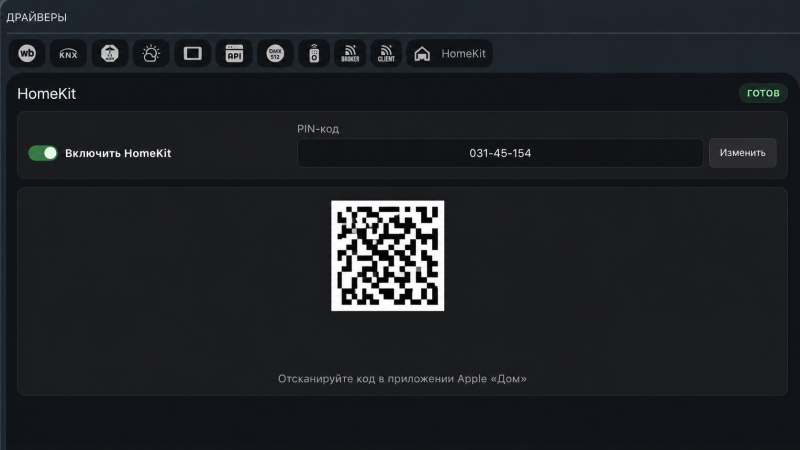Viewport: 800px width, 450px height.
Task: Click the HomeKit panel title
Action: [46, 94]
